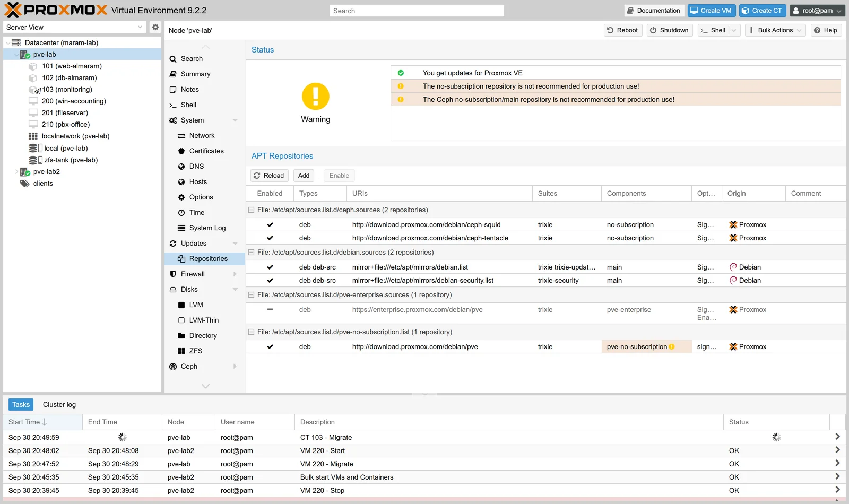Image resolution: width=849 pixels, height=504 pixels.
Task: Switch to the Cluster log tab
Action: tap(59, 405)
